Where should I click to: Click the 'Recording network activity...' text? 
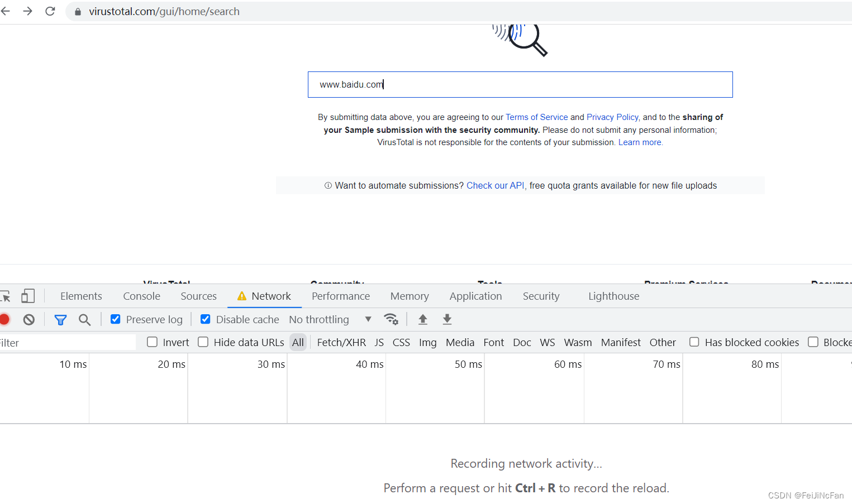[x=526, y=463]
